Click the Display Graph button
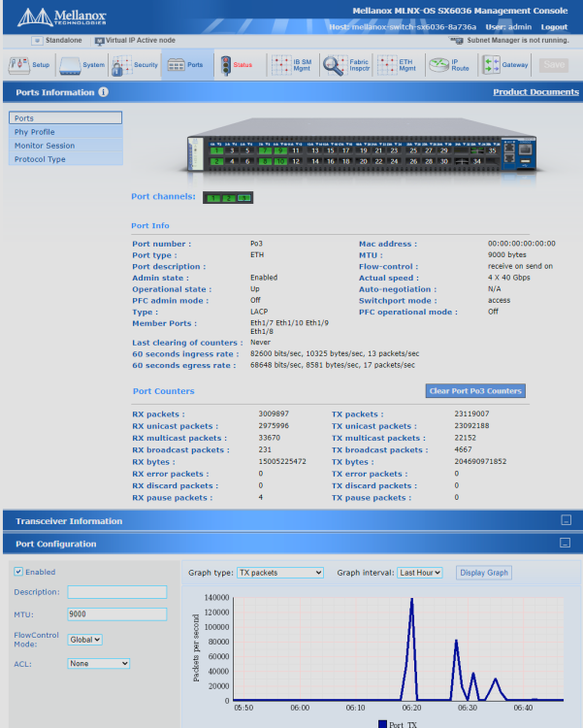This screenshot has width=583, height=728. [x=484, y=573]
